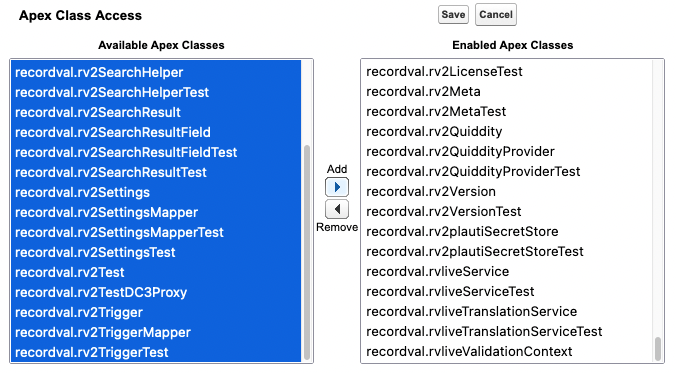Select recordval.rv2QuiddityProviderTest enabled class
The height and width of the screenshot is (373, 676).
[x=507, y=171]
